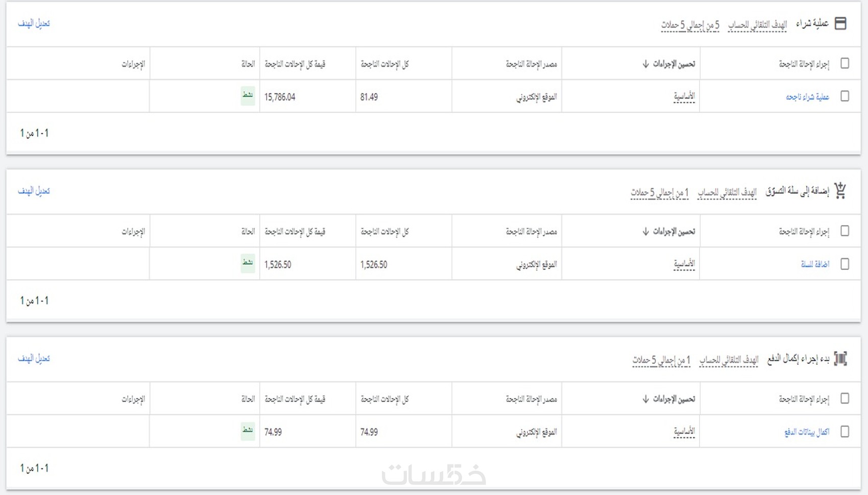Click the green نشط status badge in the 15,786.04 row
This screenshot has width=868, height=495.
tap(248, 96)
